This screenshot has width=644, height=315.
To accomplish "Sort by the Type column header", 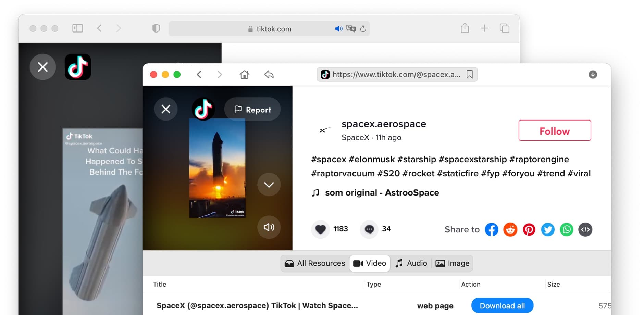I will [x=373, y=284].
